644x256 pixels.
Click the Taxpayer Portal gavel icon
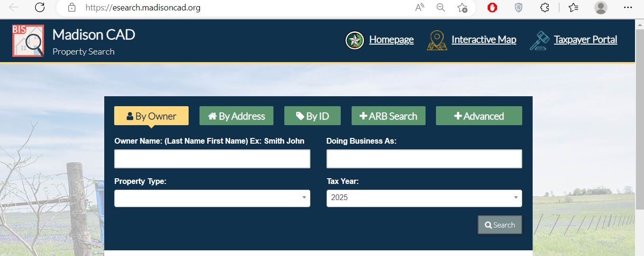pos(539,40)
